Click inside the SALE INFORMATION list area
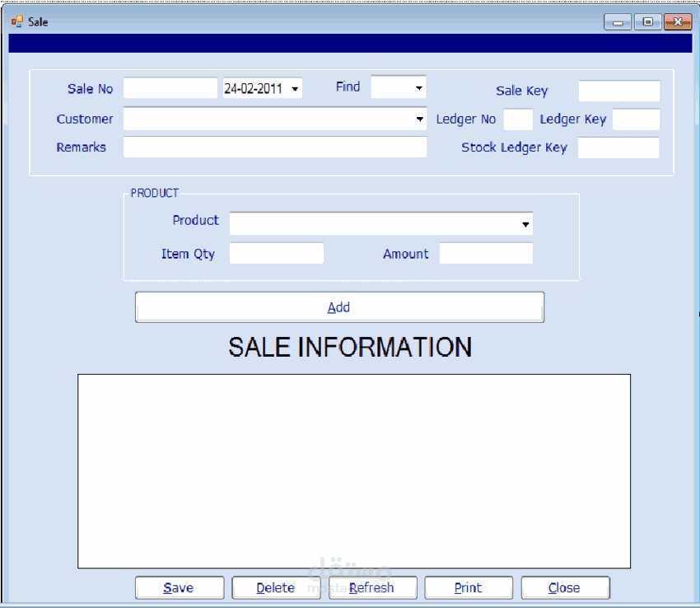The width and height of the screenshot is (700, 608). tap(354, 470)
